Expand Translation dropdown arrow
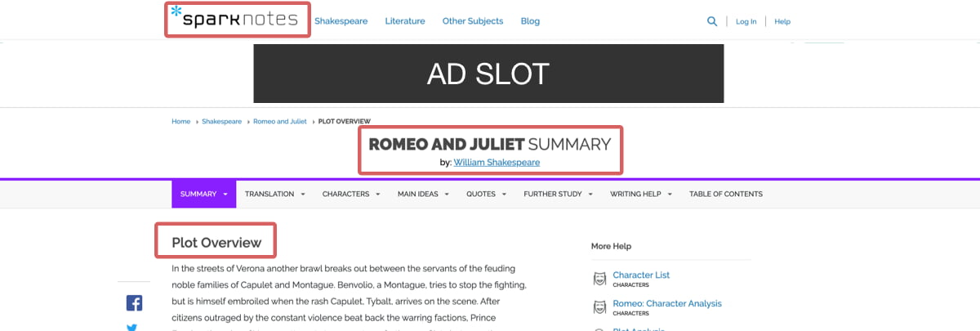Viewport: 980px width, 331px height. [303, 195]
